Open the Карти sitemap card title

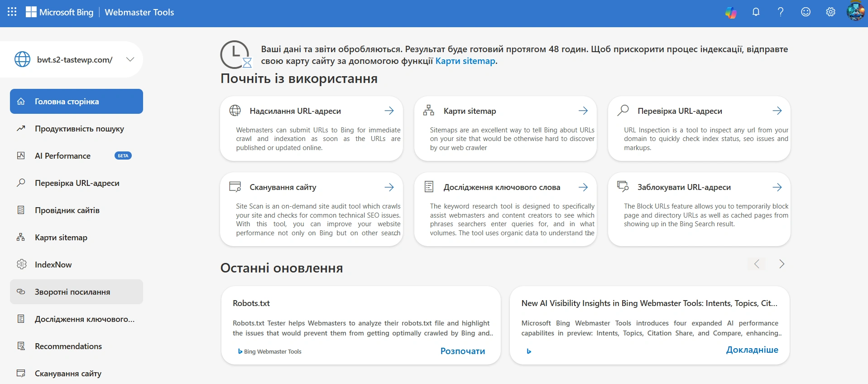470,111
